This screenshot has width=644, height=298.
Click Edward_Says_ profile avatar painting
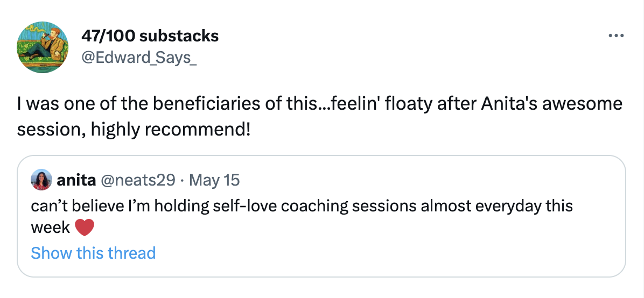click(43, 47)
